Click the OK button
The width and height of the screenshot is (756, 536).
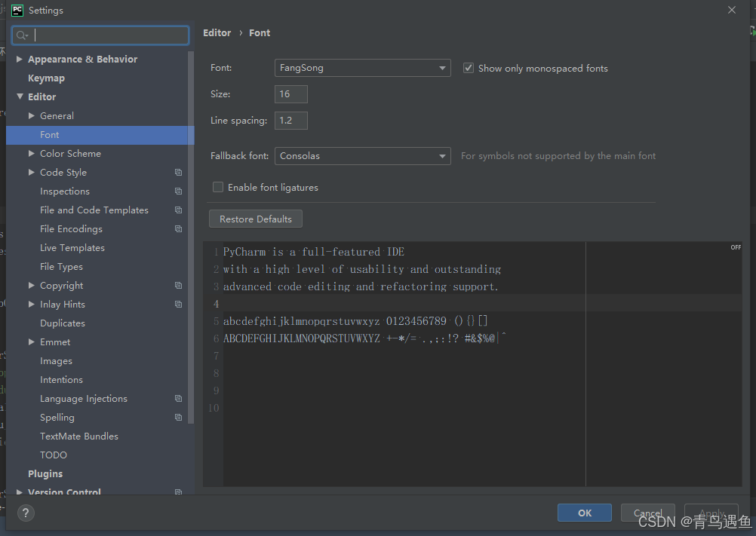coord(585,513)
